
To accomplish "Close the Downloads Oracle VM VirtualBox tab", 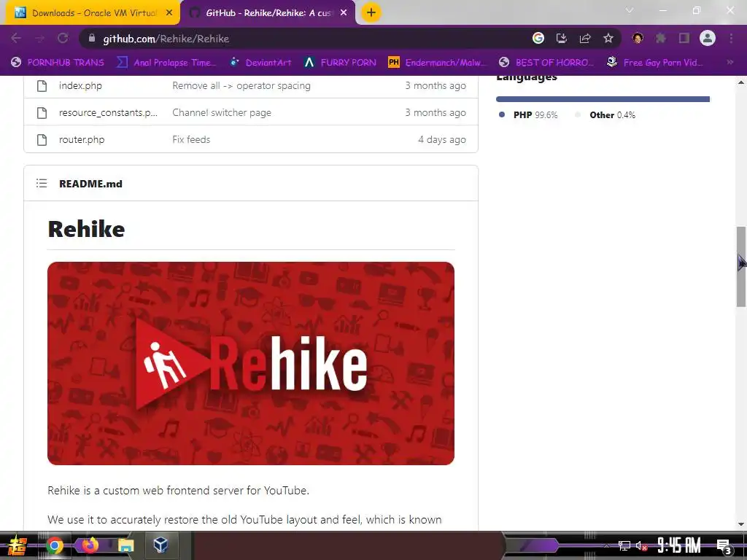I will 169,13.
